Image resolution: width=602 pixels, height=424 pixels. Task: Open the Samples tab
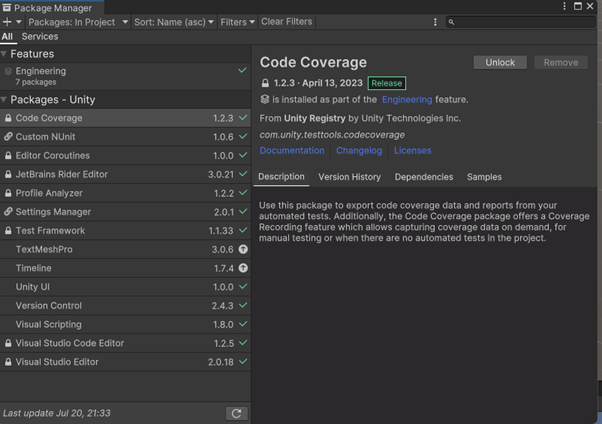(484, 177)
